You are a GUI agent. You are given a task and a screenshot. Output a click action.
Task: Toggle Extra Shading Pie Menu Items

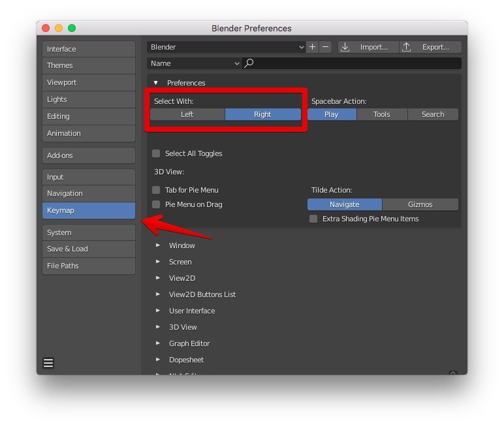tap(313, 219)
